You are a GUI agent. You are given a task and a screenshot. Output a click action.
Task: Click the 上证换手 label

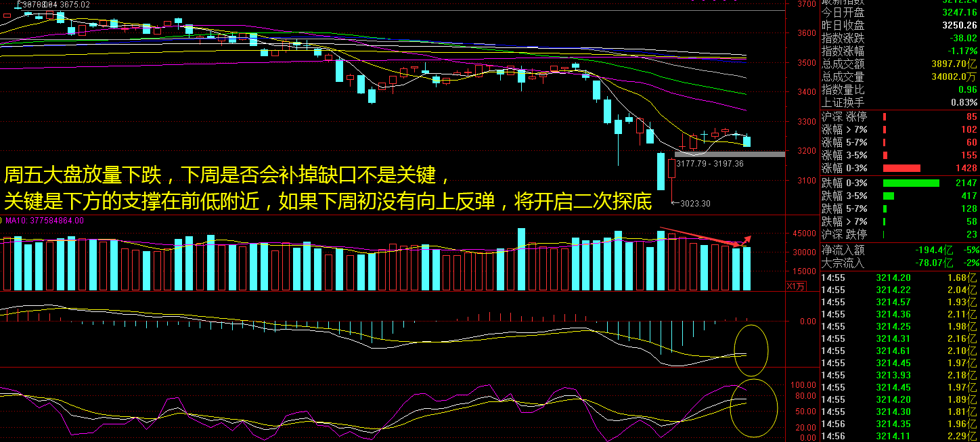[843, 102]
